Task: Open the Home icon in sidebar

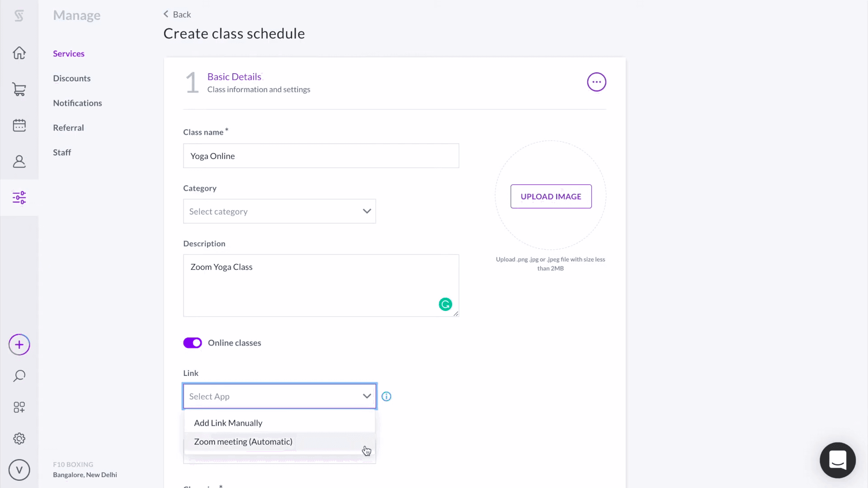Action: pos(19,53)
